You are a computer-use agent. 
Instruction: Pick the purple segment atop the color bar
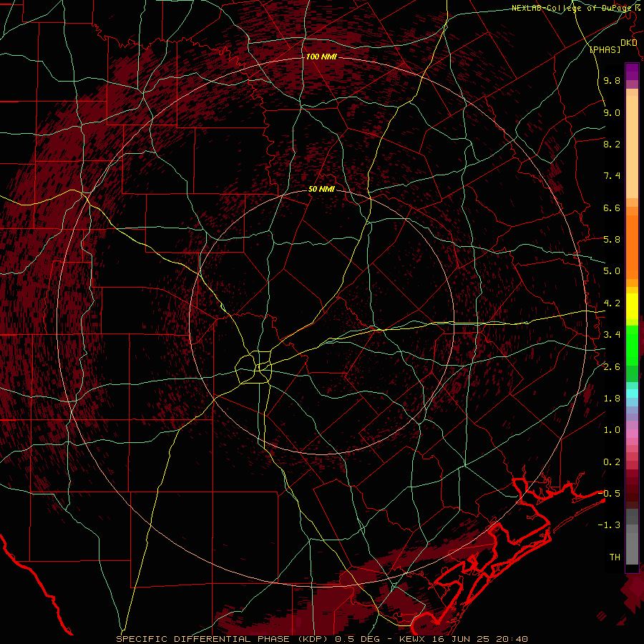pyautogui.click(x=632, y=72)
